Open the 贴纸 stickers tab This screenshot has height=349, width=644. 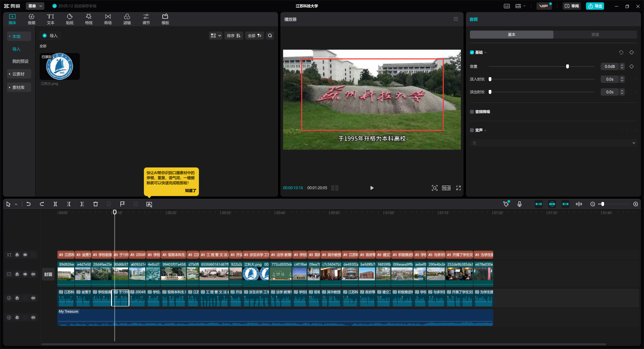point(70,19)
